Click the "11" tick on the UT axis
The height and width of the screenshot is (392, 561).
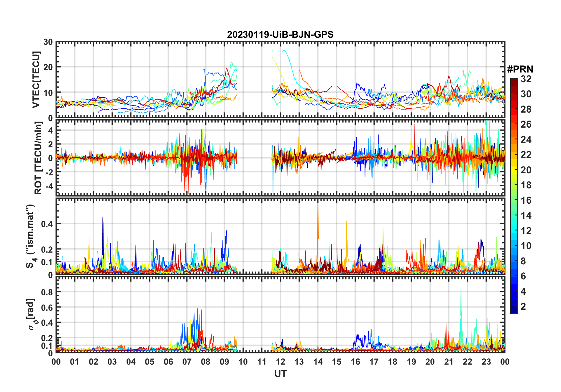[262, 362]
